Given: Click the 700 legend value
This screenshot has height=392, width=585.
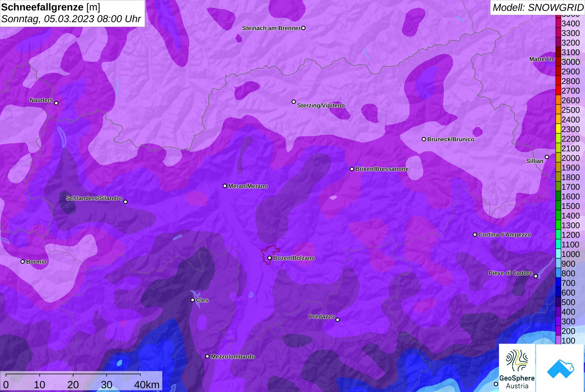Looking at the screenshot, I should (x=568, y=283).
